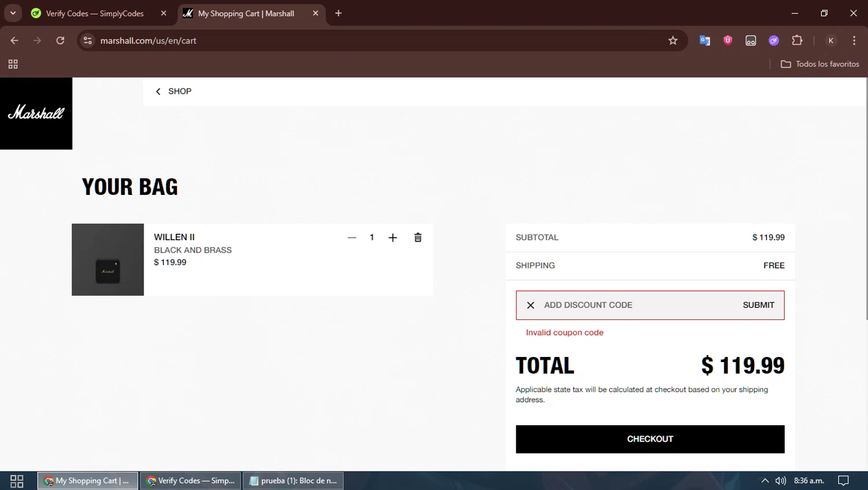Open the volume speaker control

[x=781, y=481]
